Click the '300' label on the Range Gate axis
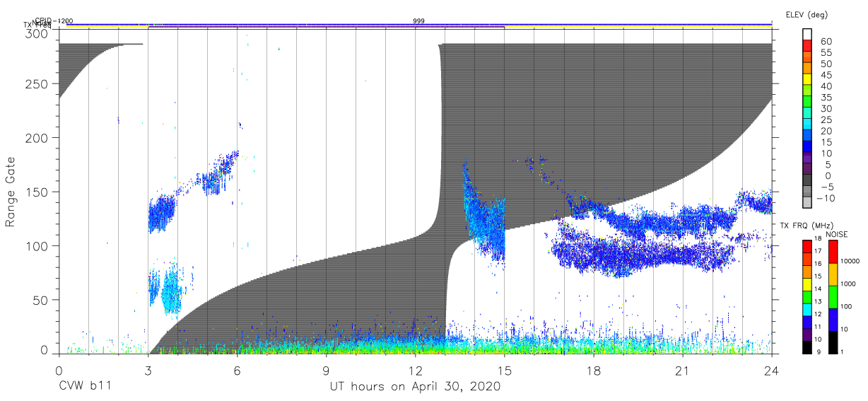This screenshot has width=868, height=401. (x=37, y=33)
